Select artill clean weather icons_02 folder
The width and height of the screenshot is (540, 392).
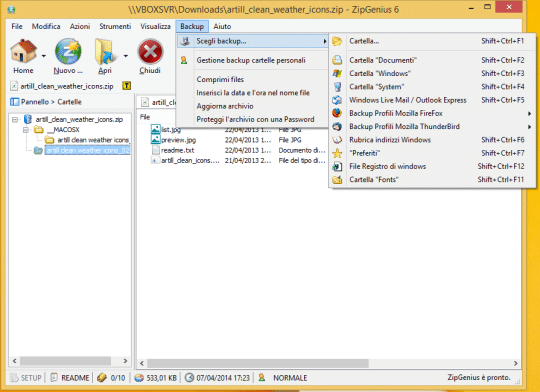[87, 150]
